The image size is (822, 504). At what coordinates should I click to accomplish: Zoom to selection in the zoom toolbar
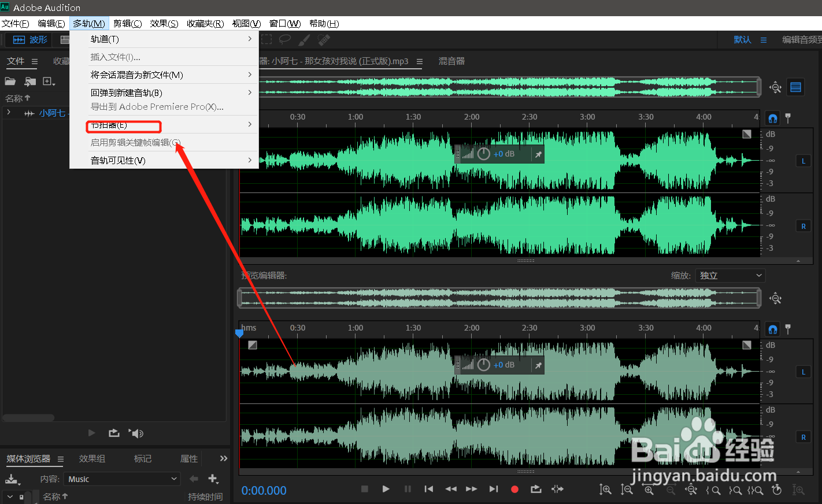(755, 490)
